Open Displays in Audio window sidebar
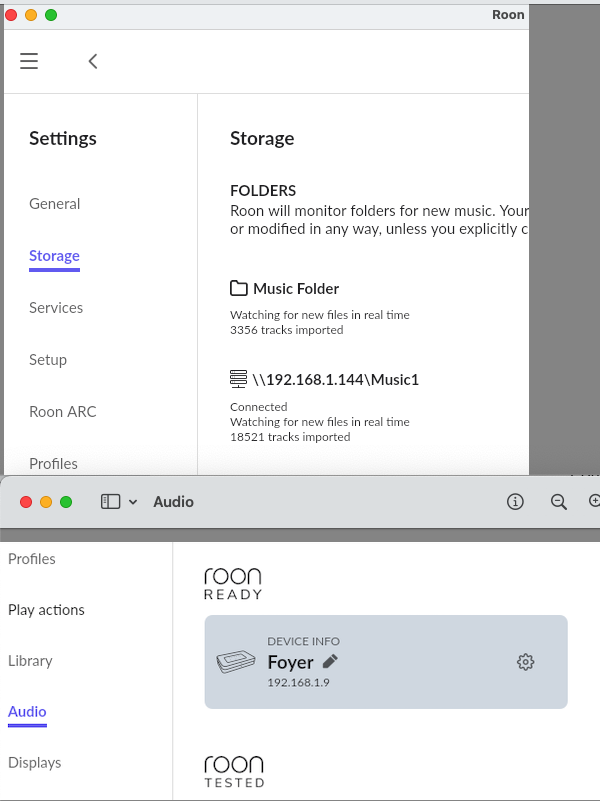This screenshot has width=600, height=801. 35,763
